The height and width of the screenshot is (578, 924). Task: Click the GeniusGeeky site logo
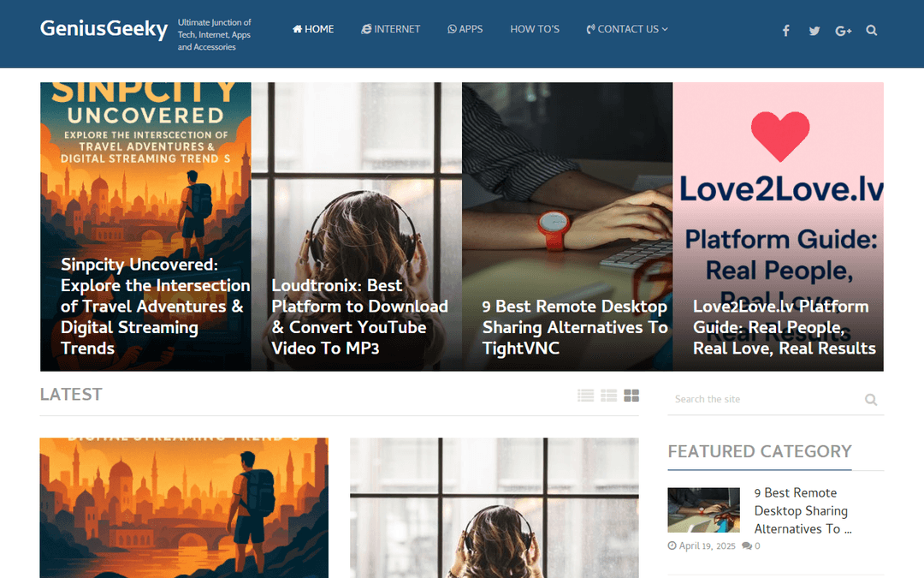(104, 28)
